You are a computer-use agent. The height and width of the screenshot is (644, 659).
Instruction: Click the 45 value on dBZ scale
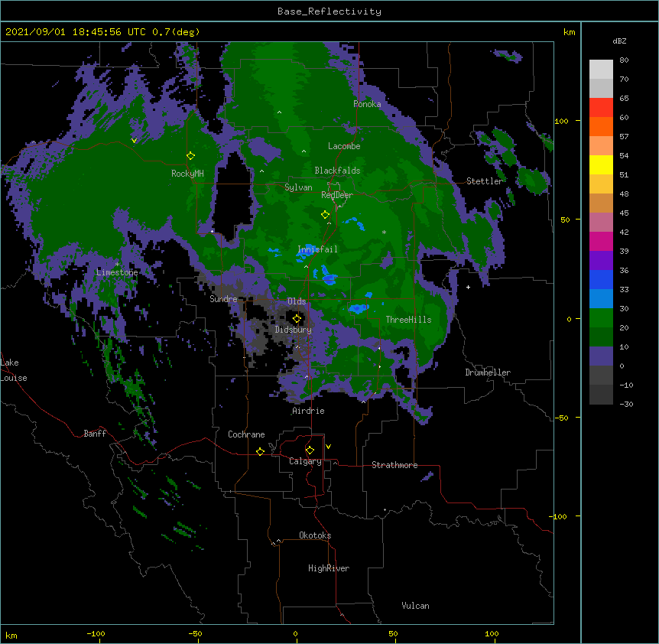pyautogui.click(x=624, y=213)
